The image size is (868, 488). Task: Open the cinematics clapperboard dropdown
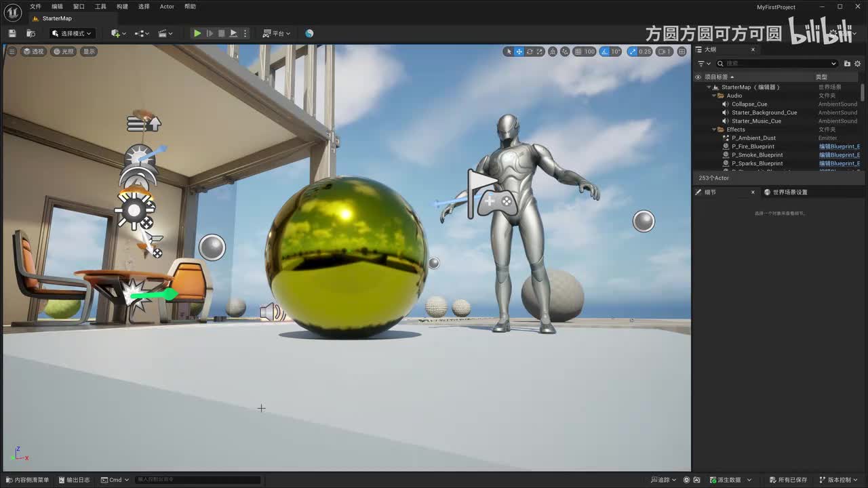point(165,33)
